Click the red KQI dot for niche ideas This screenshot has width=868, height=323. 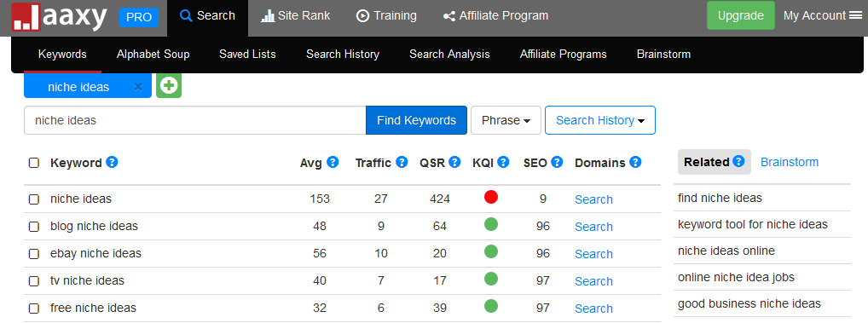point(490,197)
